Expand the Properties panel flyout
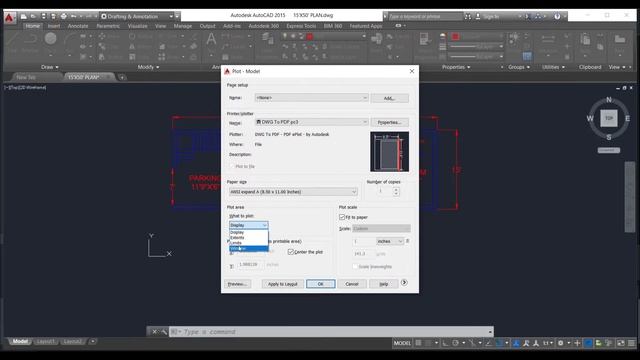This screenshot has height=360, width=640. [x=456, y=67]
